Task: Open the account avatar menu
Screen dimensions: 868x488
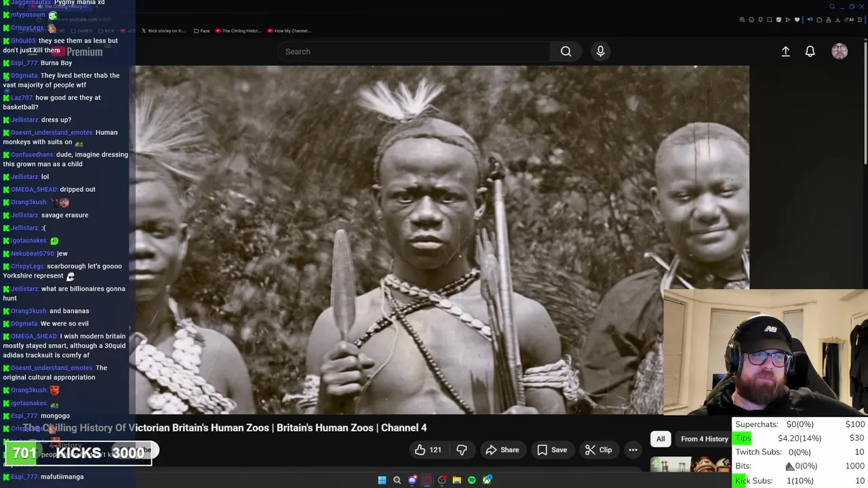Action: click(840, 52)
